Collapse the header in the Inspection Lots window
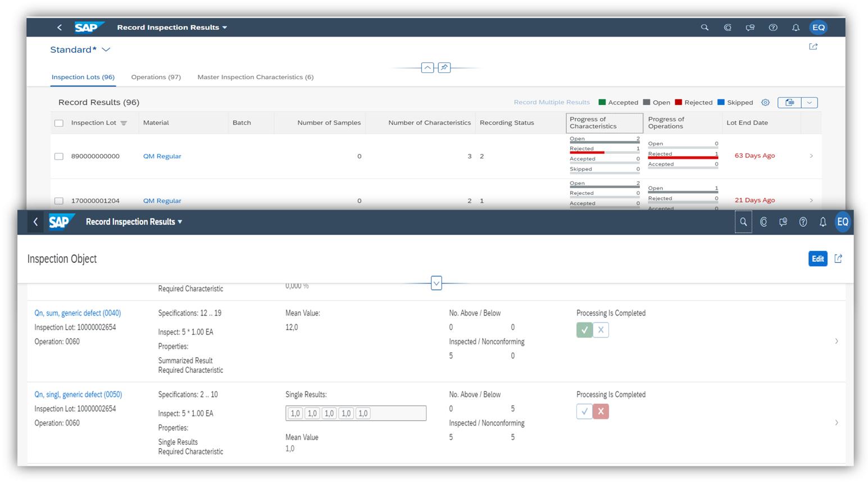Screen dimensions: 868x483 pos(428,67)
